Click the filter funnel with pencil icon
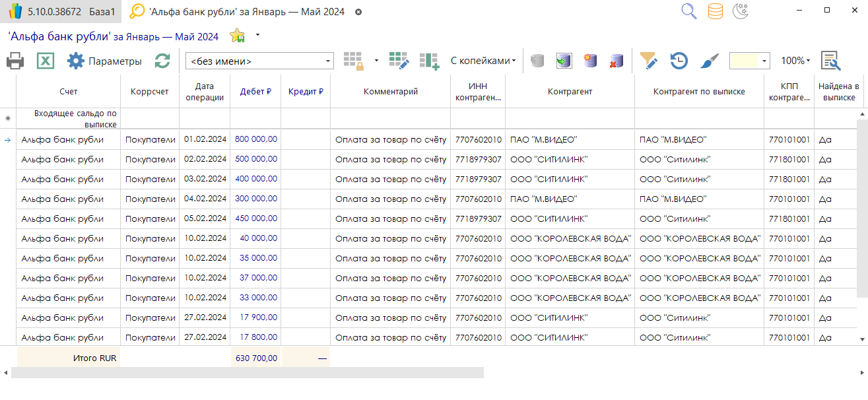Viewport: 868px width, 400px height. pos(648,61)
